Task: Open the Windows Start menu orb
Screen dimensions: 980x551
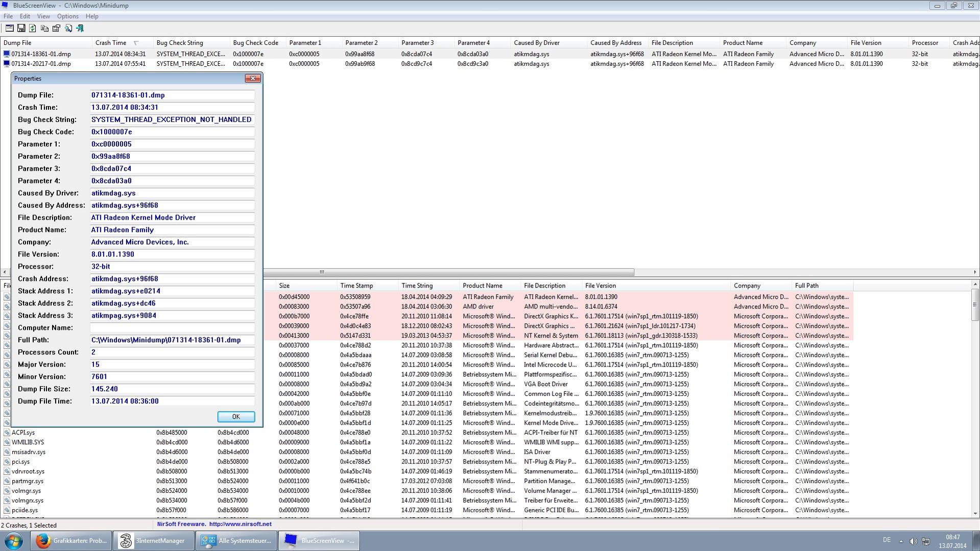Action: (x=14, y=541)
